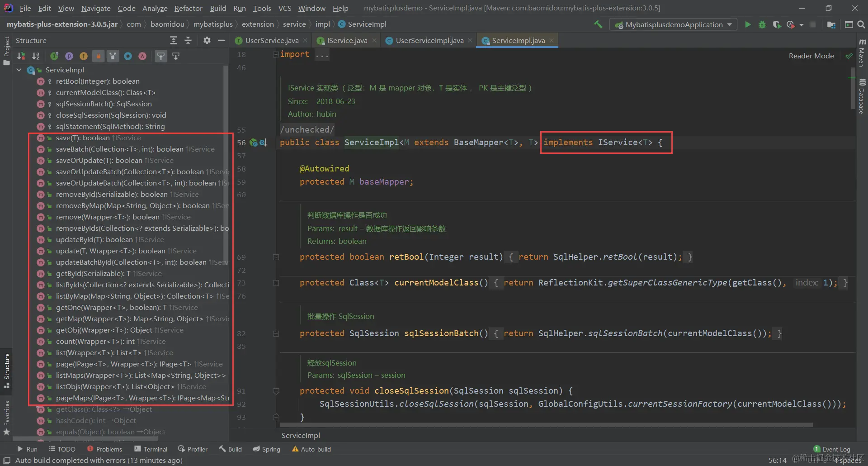Image resolution: width=868 pixels, height=466 pixels.
Task: Open Project Structure from the top toolbar
Action: pos(831,24)
